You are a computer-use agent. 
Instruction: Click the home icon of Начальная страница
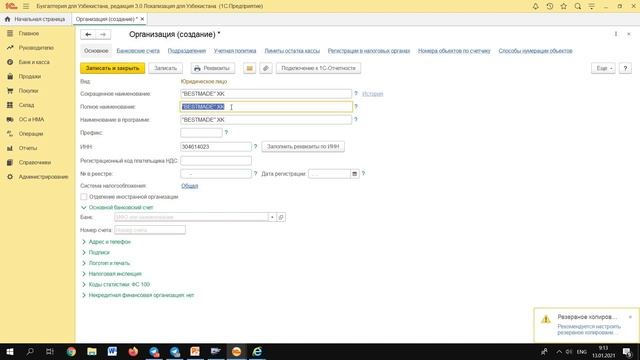pos(7,19)
